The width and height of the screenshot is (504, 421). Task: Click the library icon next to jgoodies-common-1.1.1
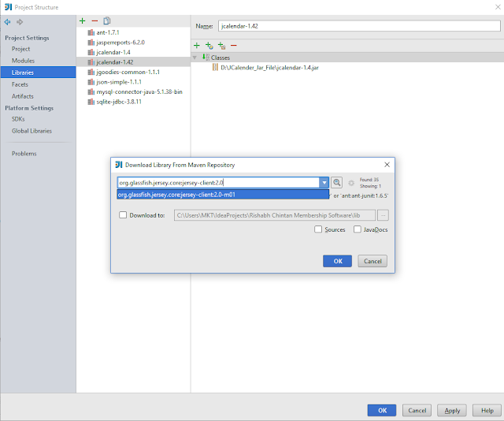(x=91, y=72)
